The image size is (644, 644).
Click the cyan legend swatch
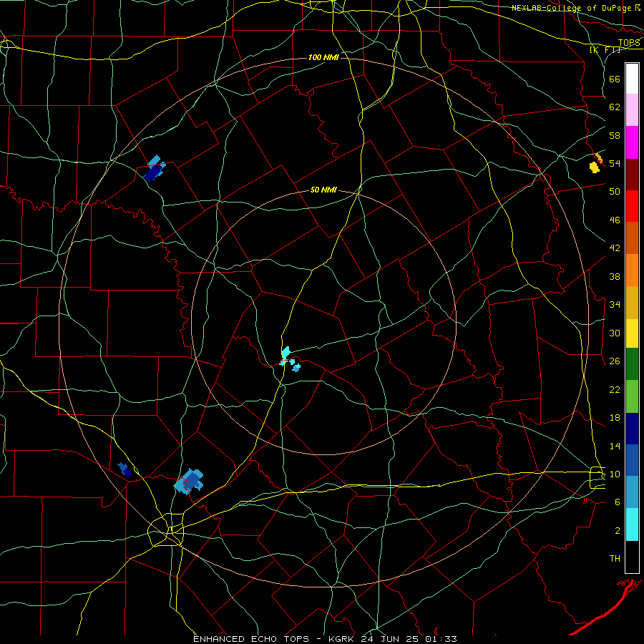pyautogui.click(x=632, y=525)
